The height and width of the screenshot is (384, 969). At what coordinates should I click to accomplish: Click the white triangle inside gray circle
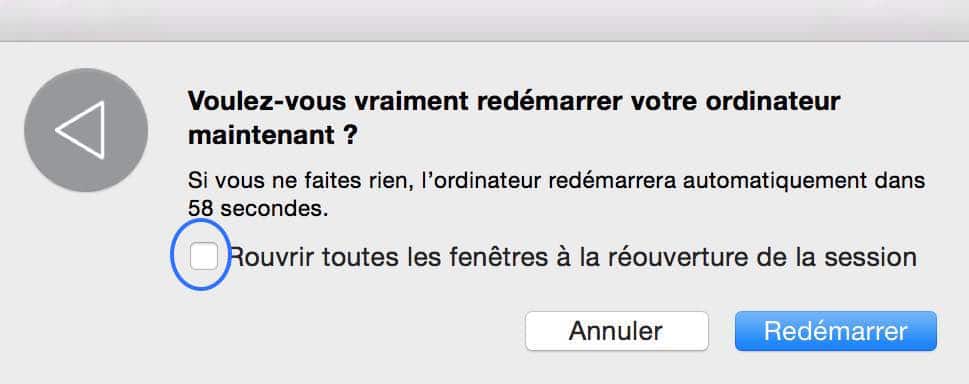pyautogui.click(x=81, y=130)
